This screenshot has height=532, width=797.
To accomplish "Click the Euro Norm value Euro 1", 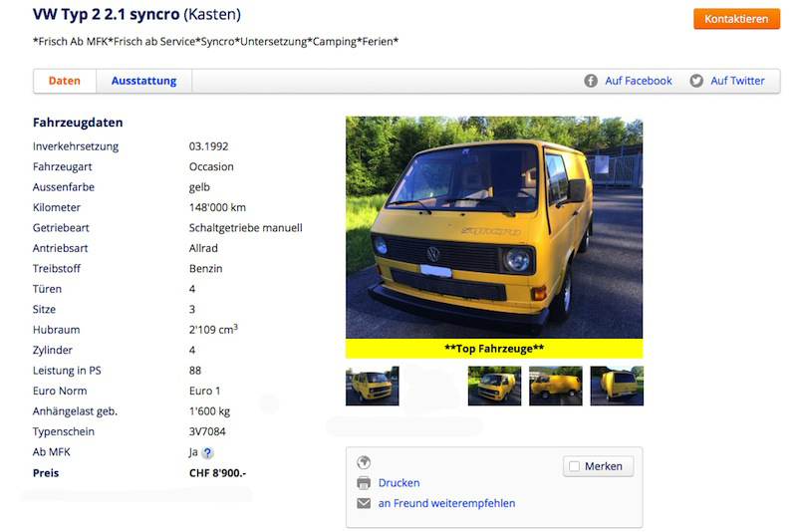I will tap(205, 391).
